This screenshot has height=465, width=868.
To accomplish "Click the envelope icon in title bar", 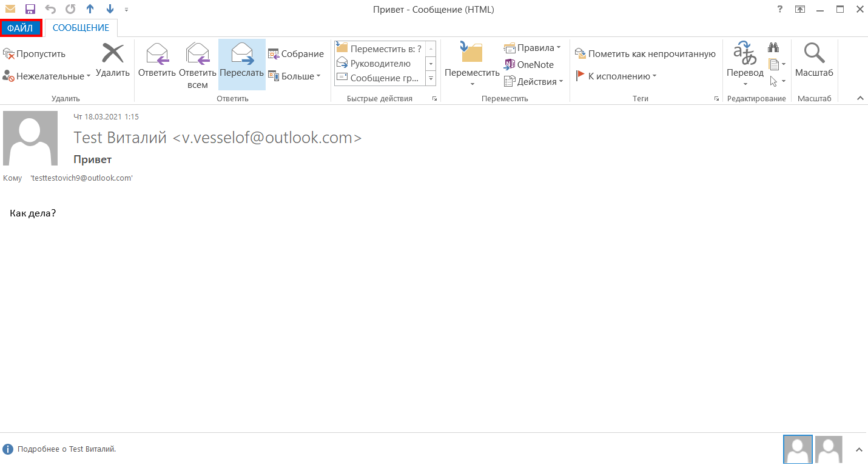I will pyautogui.click(x=10, y=9).
